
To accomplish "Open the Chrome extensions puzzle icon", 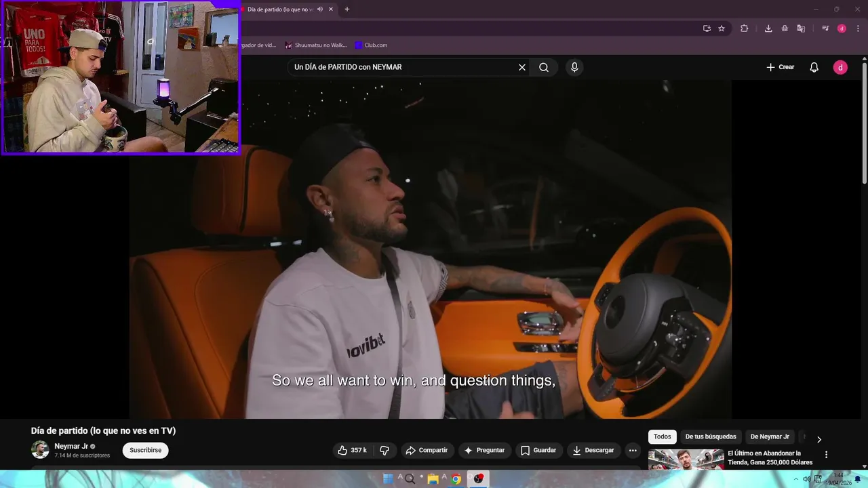I will coord(745,28).
